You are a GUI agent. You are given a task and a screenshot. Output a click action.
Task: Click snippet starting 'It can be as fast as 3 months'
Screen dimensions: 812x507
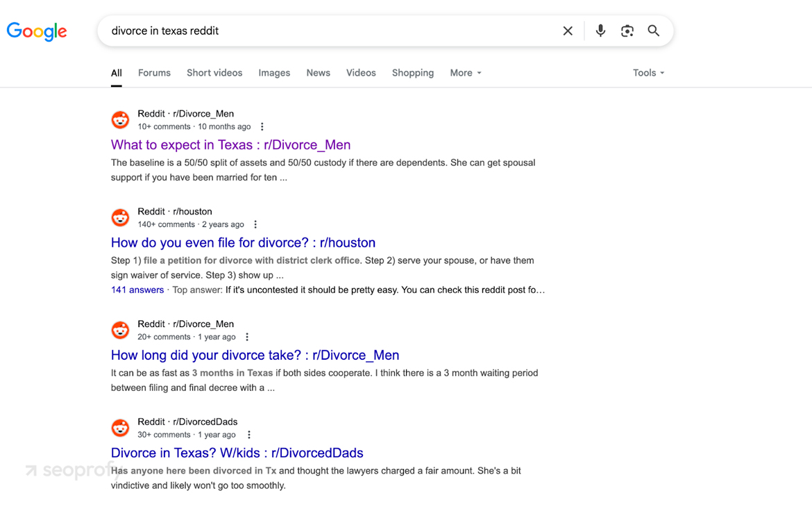pyautogui.click(x=324, y=381)
